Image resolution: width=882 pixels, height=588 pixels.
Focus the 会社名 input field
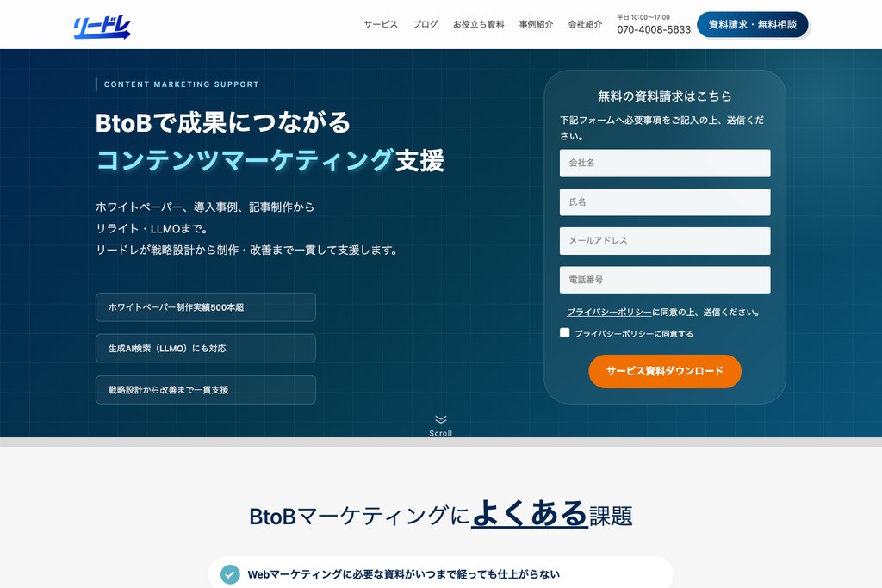pos(665,163)
